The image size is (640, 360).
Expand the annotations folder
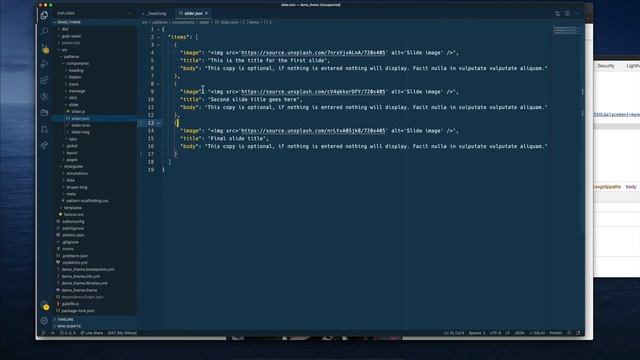coord(77,173)
